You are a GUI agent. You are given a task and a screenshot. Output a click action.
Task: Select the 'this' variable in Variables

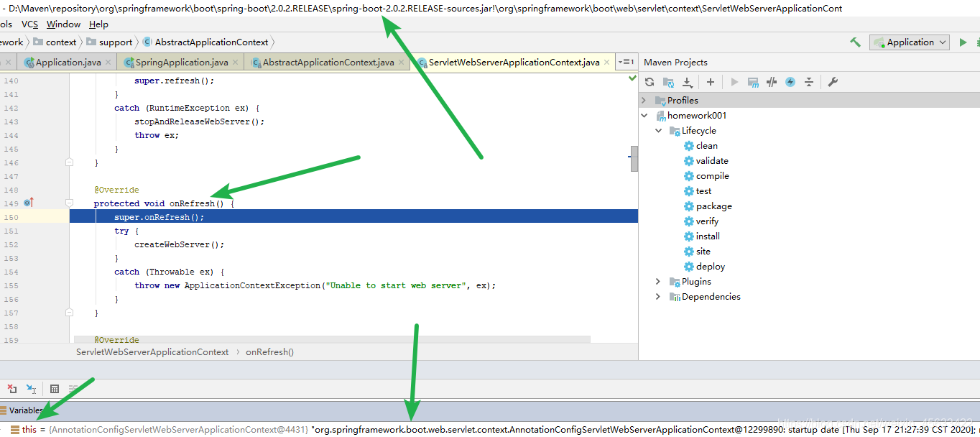coord(29,430)
